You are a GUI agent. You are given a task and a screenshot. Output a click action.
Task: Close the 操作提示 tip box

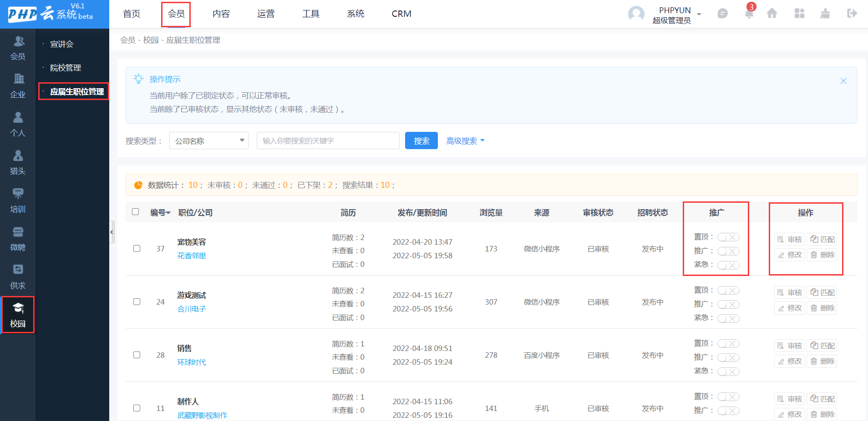point(843,81)
